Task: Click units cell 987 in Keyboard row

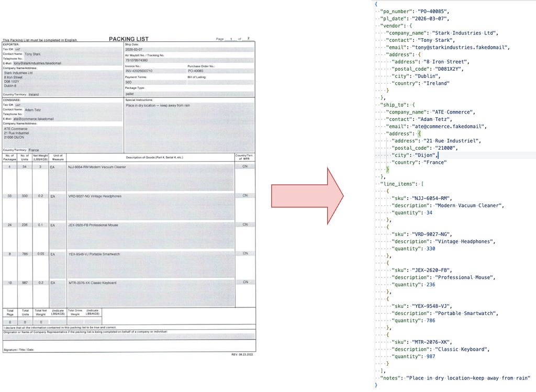Action: coord(25,283)
